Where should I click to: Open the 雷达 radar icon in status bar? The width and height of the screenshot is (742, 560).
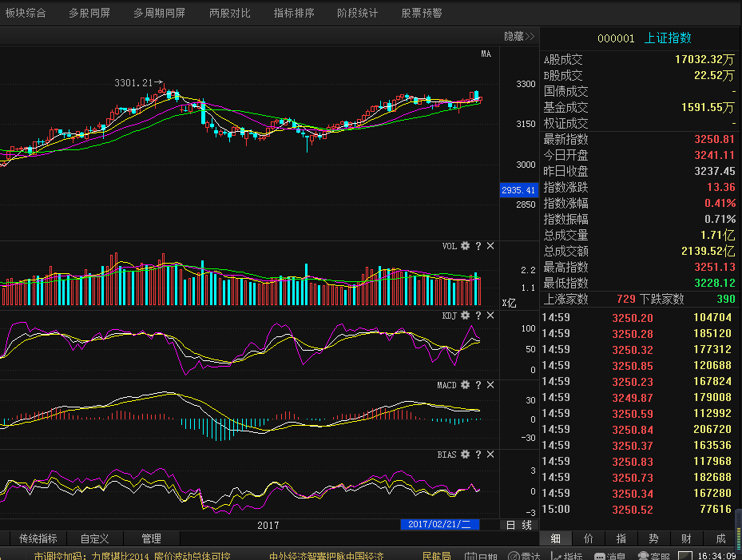[x=524, y=556]
